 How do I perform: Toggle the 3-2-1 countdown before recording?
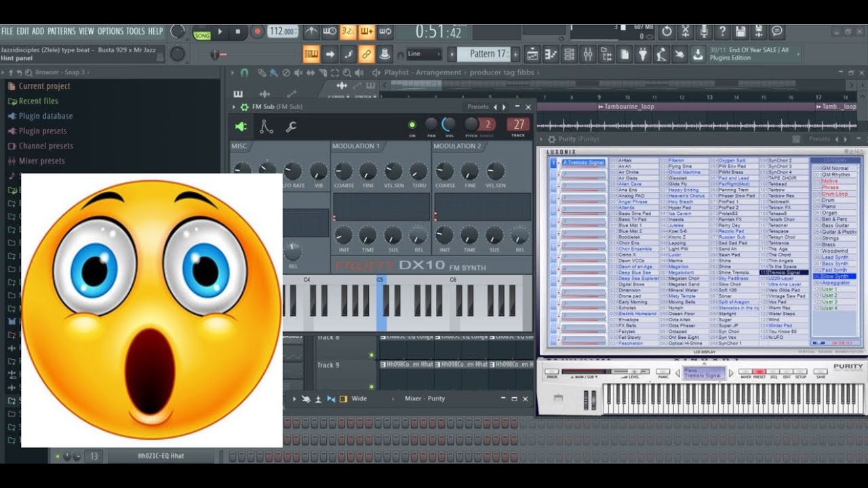point(348,31)
